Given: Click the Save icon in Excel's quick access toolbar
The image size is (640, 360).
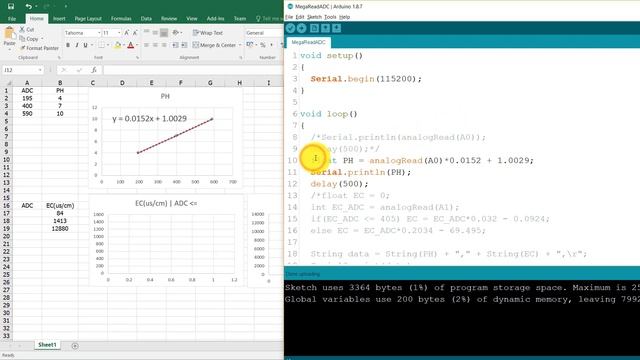Looking at the screenshot, I should click(11, 6).
